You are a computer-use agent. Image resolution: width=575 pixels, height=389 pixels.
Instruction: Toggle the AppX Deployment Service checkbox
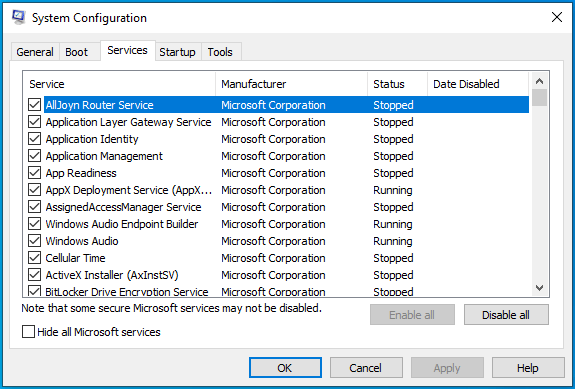(34, 190)
